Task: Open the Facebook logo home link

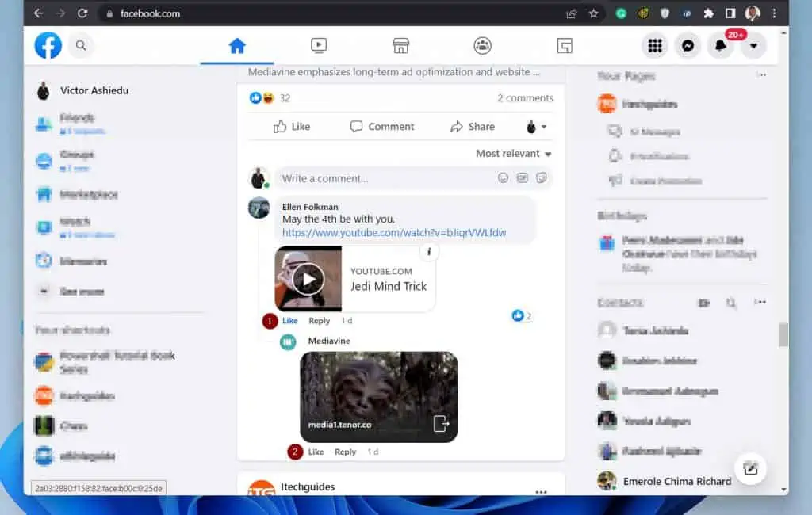Action: tap(48, 45)
